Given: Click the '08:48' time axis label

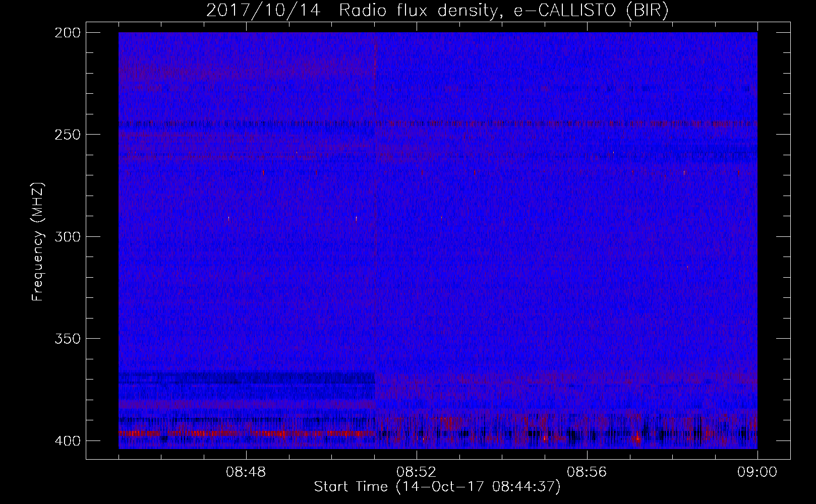Looking at the screenshot, I should pos(246,472).
